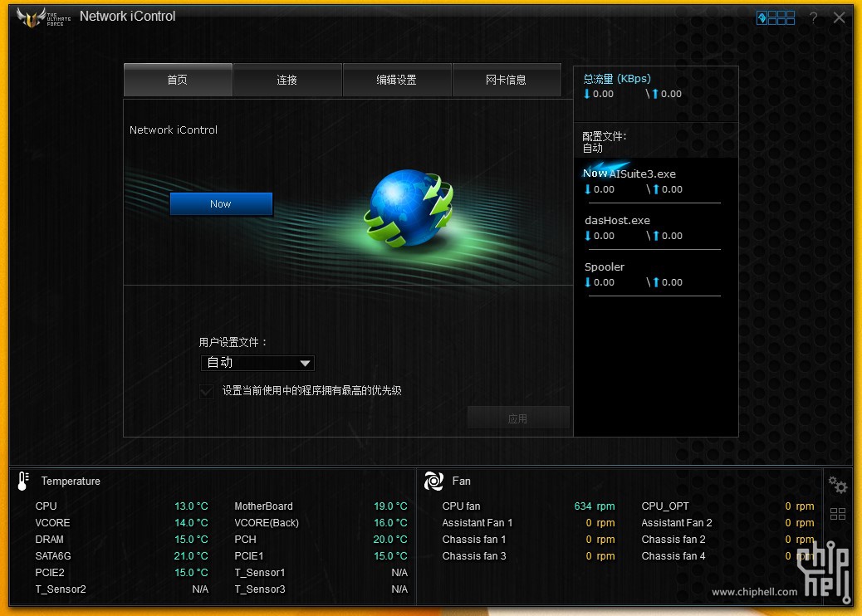
Task: Click dasHost.exe upload arrow icon
Action: (x=655, y=236)
